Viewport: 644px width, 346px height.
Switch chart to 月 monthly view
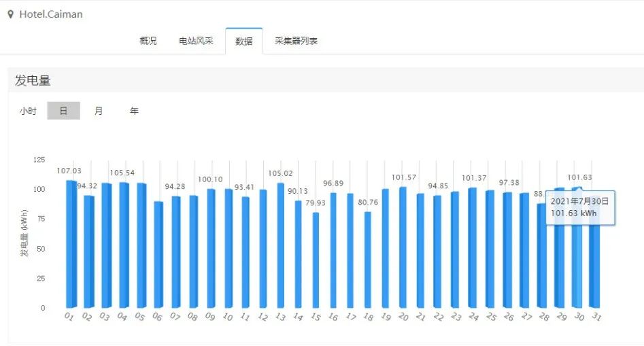(99, 111)
